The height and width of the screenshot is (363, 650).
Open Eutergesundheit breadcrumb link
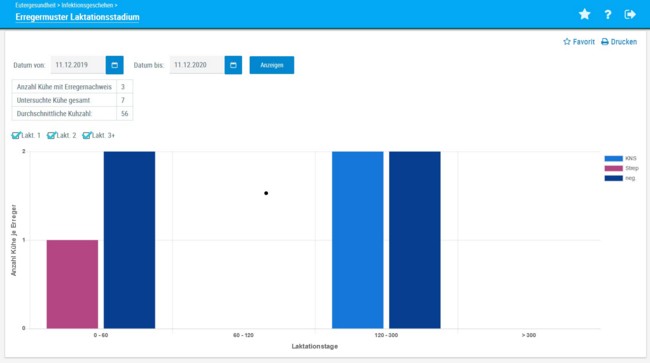point(35,5)
